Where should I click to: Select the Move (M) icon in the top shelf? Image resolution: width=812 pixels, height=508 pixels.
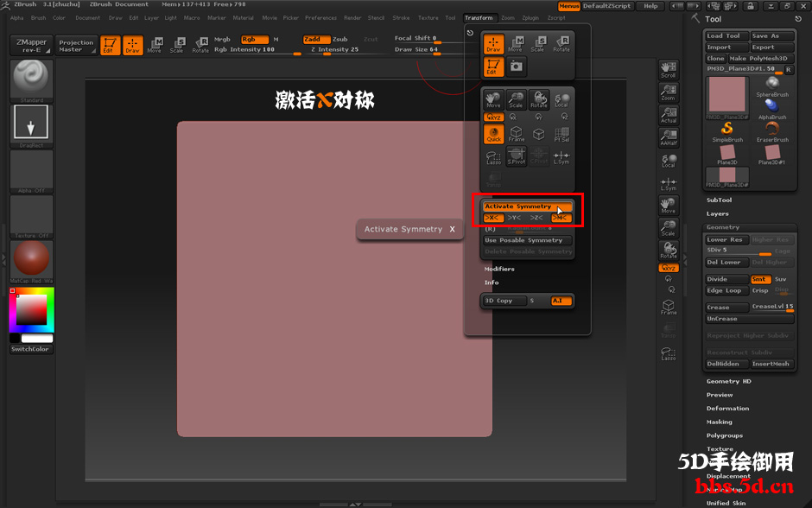pos(155,45)
